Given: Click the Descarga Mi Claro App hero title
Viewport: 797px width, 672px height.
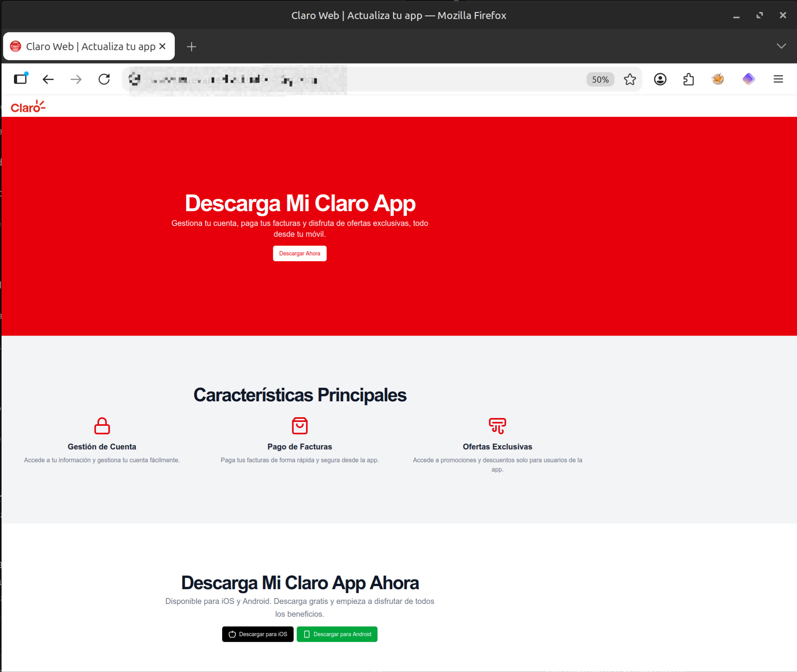Looking at the screenshot, I should [300, 203].
